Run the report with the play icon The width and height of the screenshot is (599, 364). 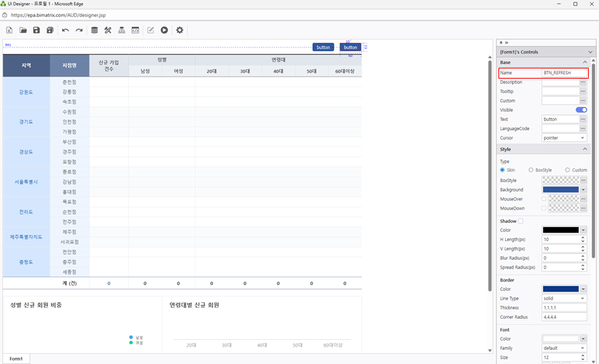pos(165,30)
